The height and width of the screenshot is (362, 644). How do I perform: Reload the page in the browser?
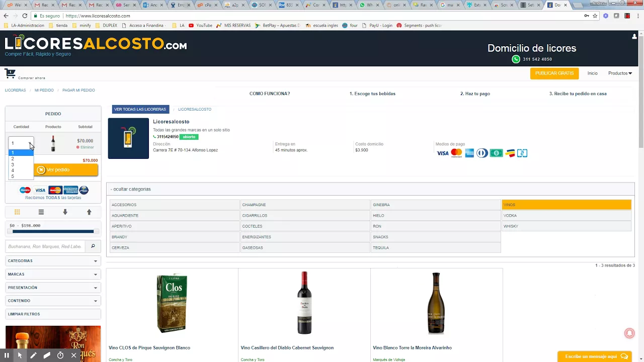[x=25, y=16]
